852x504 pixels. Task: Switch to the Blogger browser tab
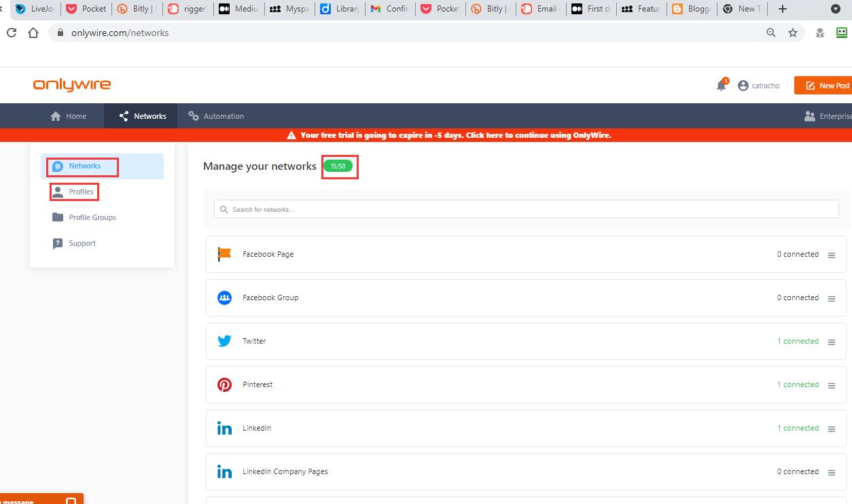point(692,9)
